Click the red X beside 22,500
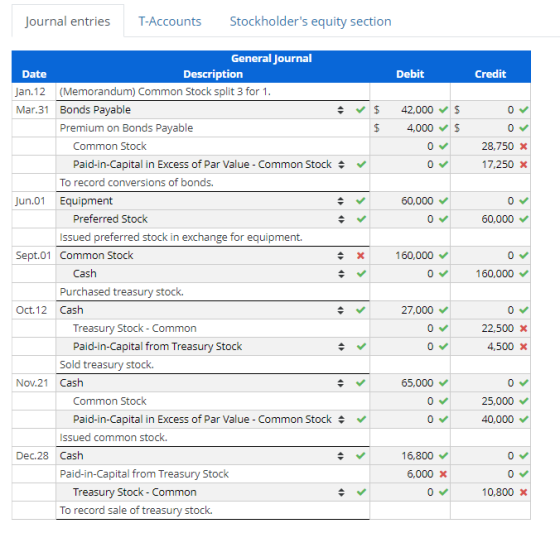This screenshot has height=533, width=560. 524,328
